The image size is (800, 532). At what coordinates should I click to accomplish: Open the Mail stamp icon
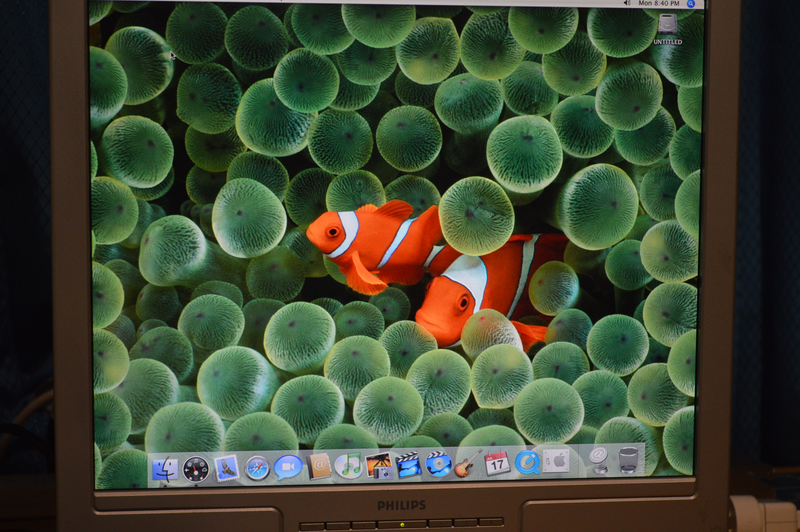(227, 468)
